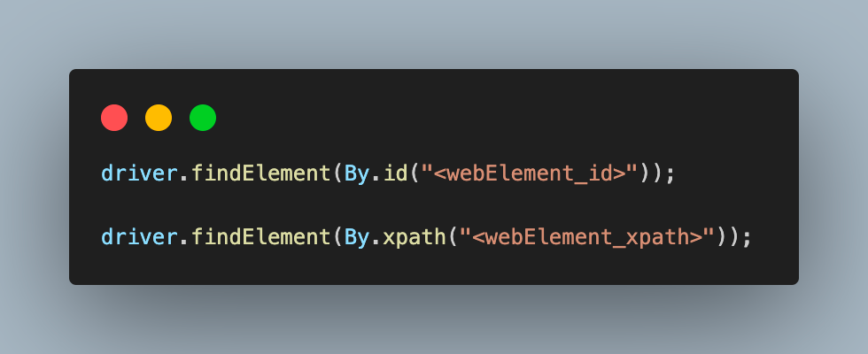
Task: Click the opening parenthesis after "xpath"
Action: [x=453, y=237]
